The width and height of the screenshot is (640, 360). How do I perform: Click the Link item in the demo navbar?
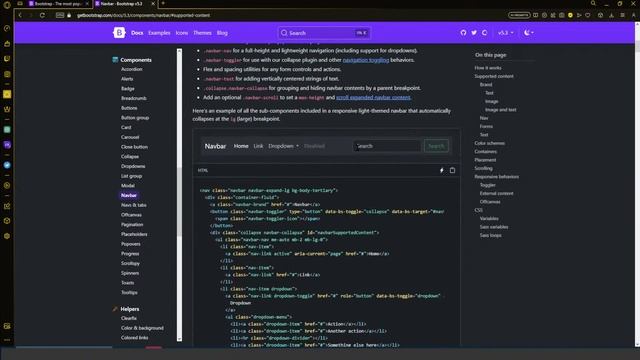click(258, 146)
